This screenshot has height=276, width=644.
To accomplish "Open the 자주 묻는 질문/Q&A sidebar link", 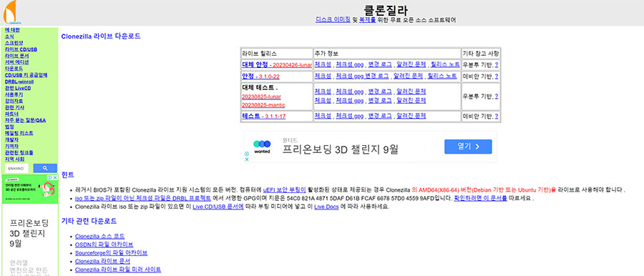I will (26, 120).
